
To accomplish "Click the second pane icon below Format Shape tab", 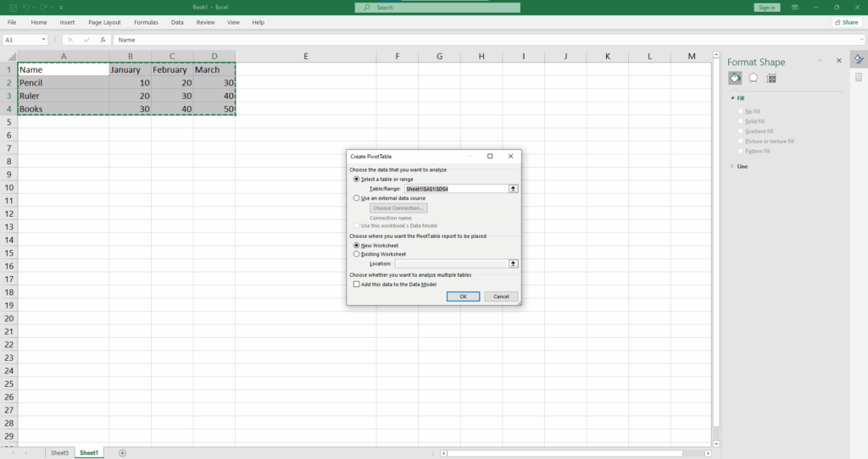I will coord(859,77).
